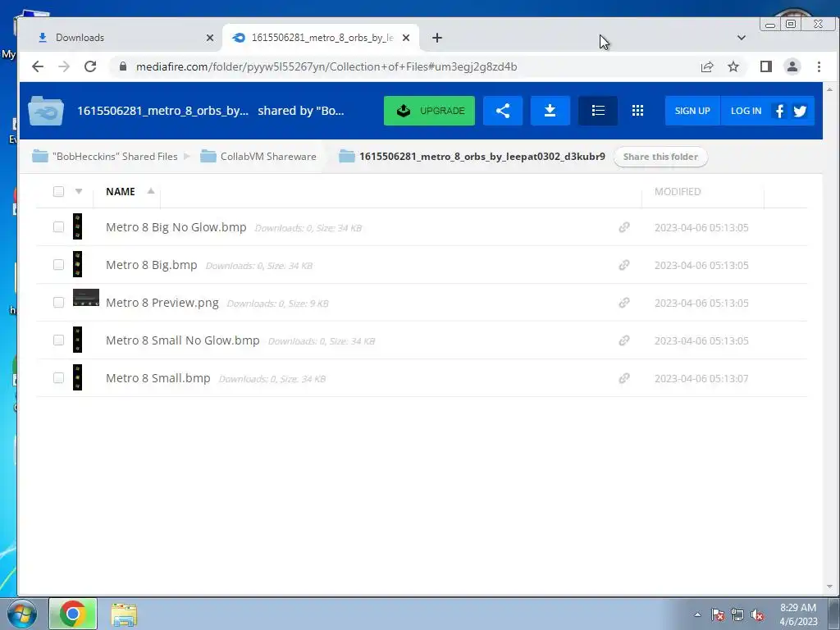The height and width of the screenshot is (630, 840).
Task: Click the network icon in system tray
Action: (737, 615)
